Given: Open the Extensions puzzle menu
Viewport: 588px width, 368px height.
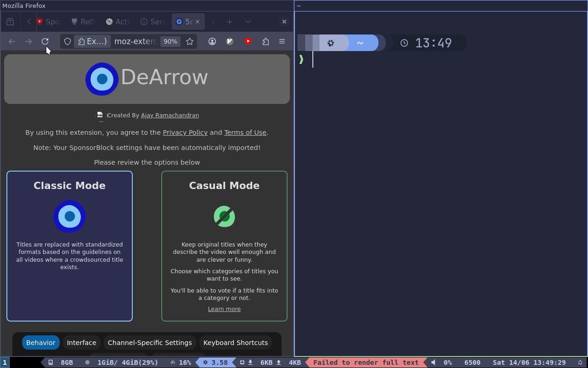Looking at the screenshot, I should [266, 41].
